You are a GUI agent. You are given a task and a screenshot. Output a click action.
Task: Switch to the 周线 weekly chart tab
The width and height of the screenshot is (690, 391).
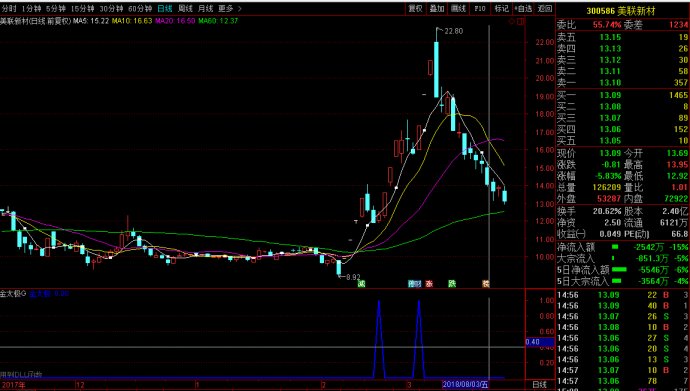coord(185,8)
